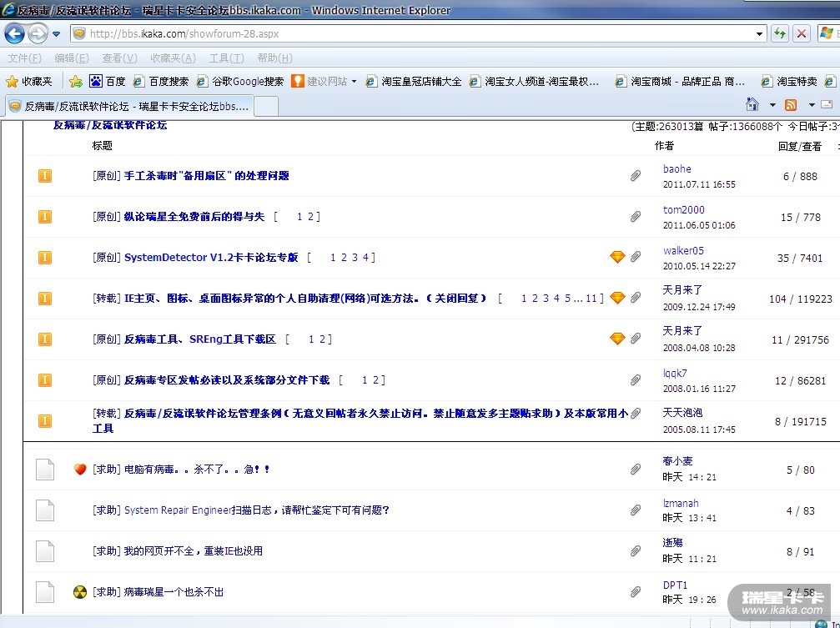Open thread System Repair Engineer扫描日志
Image resolution: width=840 pixels, height=628 pixels.
pos(256,510)
